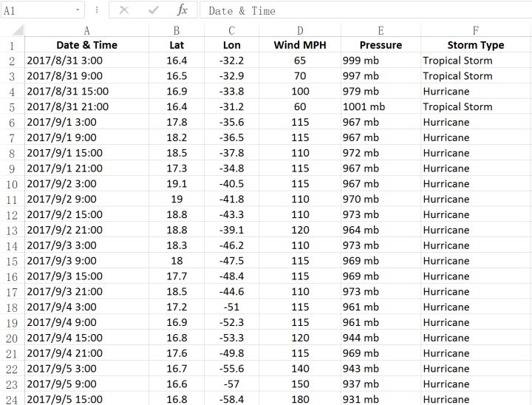Click latitude cell 16.7
This screenshot has height=405, width=532.
coord(177,368)
